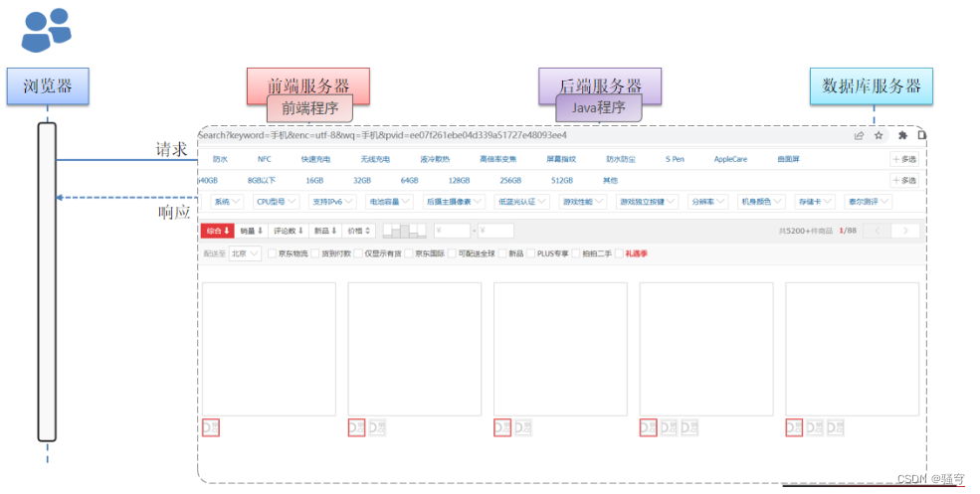The image size is (980, 494).
Task: Select the 浏览器 diagram box
Action: point(48,86)
